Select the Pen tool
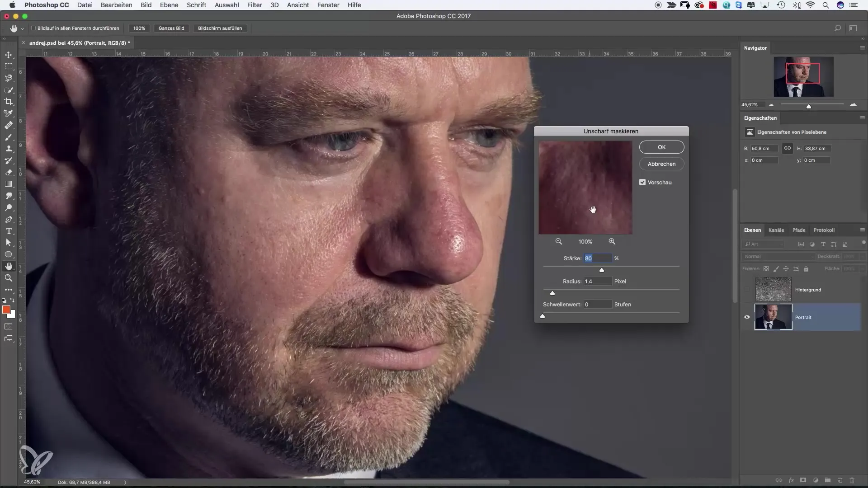868x488 pixels. [9, 219]
